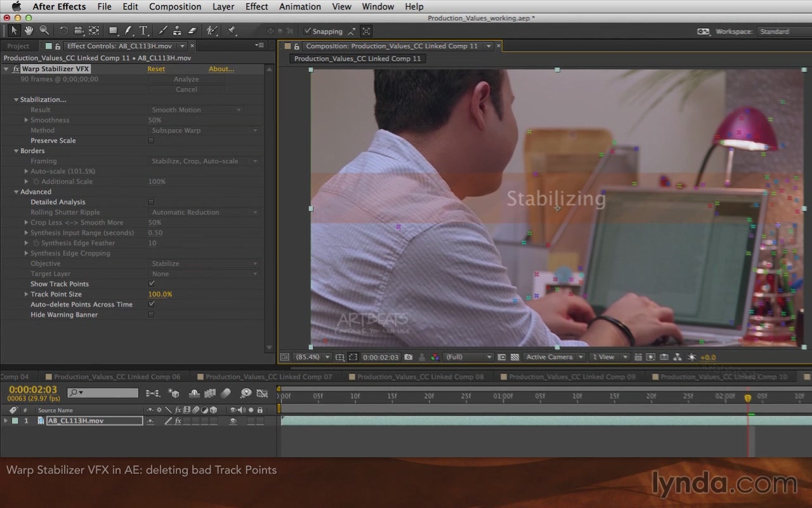Image resolution: width=812 pixels, height=508 pixels.
Task: Enable Hide Warning Banner checkbox
Action: (151, 314)
